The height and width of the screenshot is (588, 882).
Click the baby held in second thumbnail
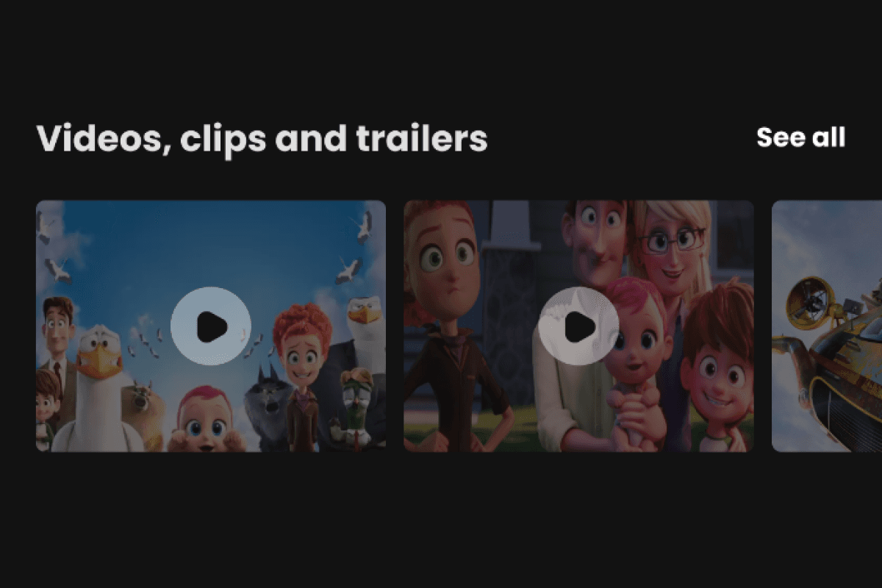(x=634, y=360)
